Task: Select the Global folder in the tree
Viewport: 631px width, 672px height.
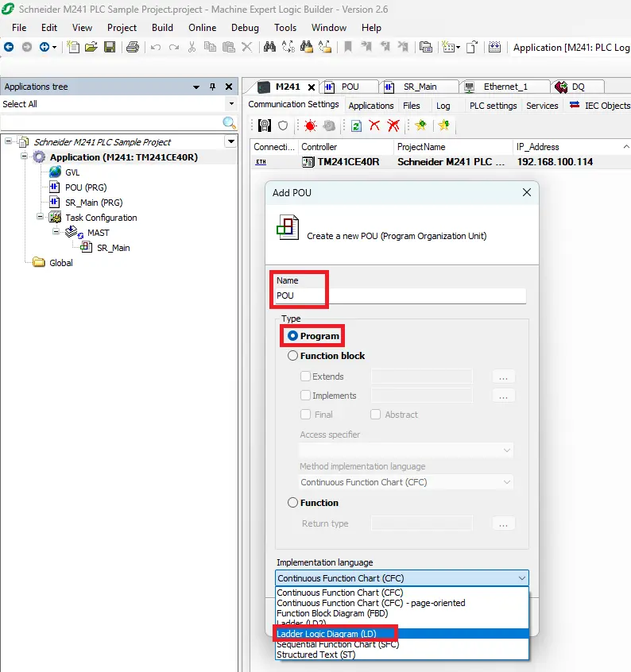Action: [x=60, y=263]
